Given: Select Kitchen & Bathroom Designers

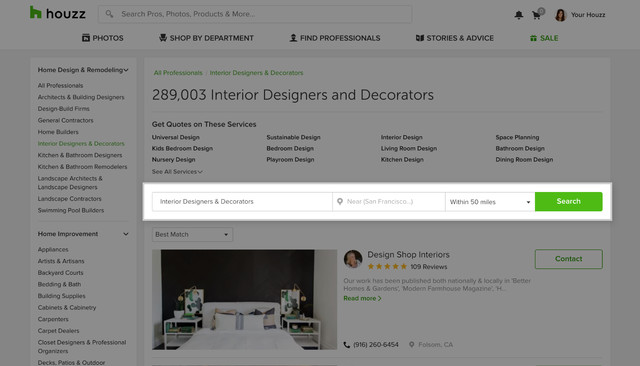Looking at the screenshot, I should (x=80, y=155).
